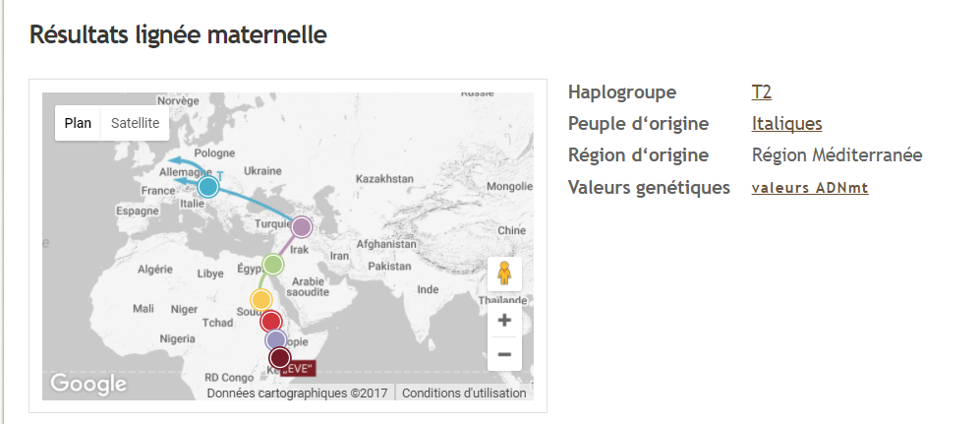Screen dimensions: 980x424
Task: Open the Italiques origin people link
Action: tap(786, 124)
